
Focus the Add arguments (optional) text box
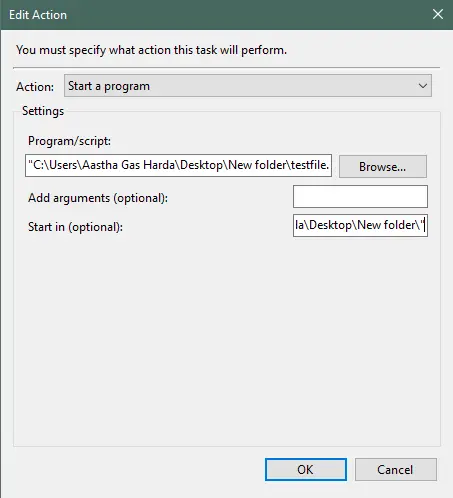point(360,197)
